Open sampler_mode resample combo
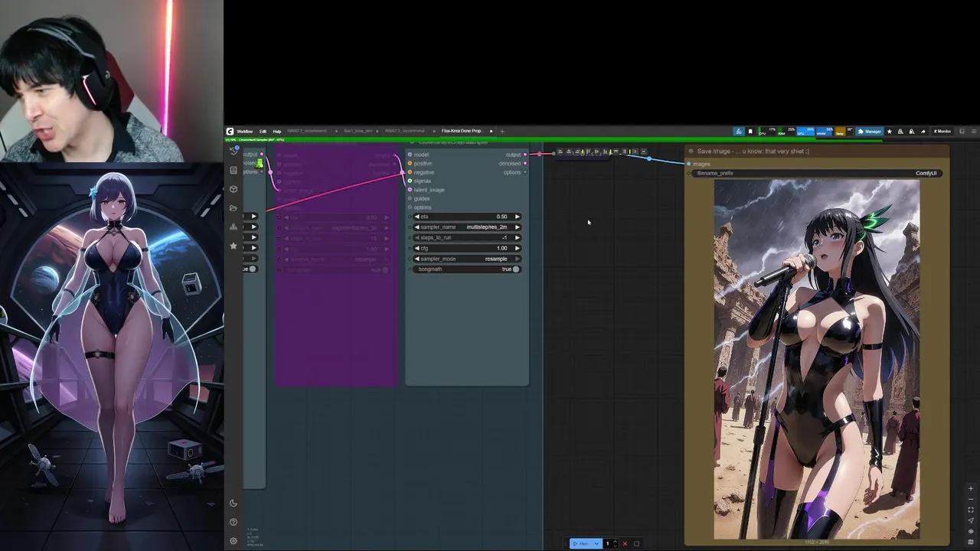Image resolution: width=980 pixels, height=551 pixels. [468, 259]
